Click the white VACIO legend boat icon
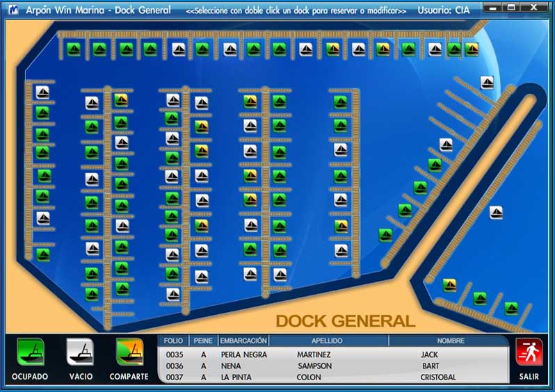This screenshot has height=392, width=555. 81,352
